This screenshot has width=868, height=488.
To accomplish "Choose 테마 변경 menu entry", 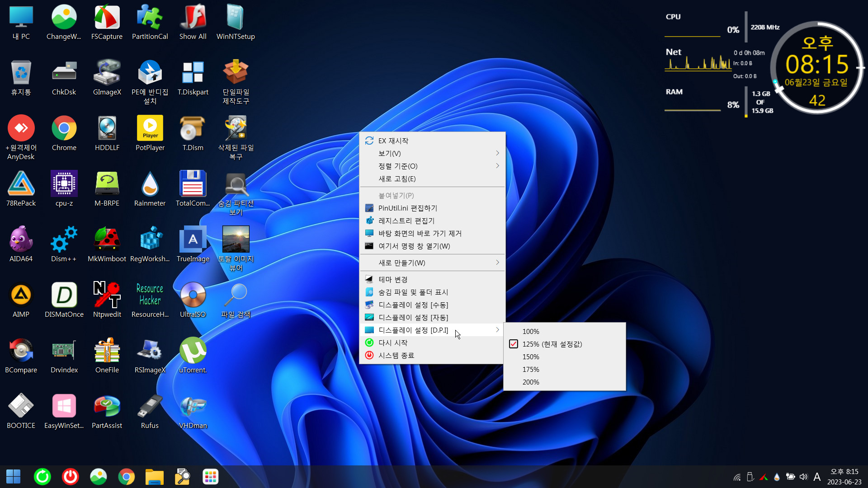I will click(x=432, y=279).
